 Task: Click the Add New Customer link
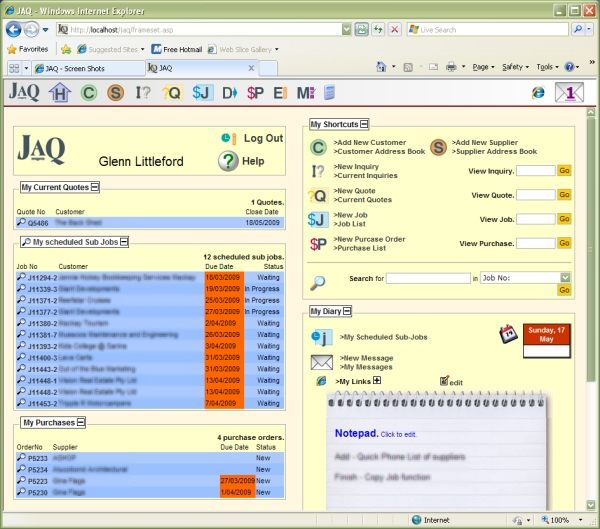click(x=370, y=142)
